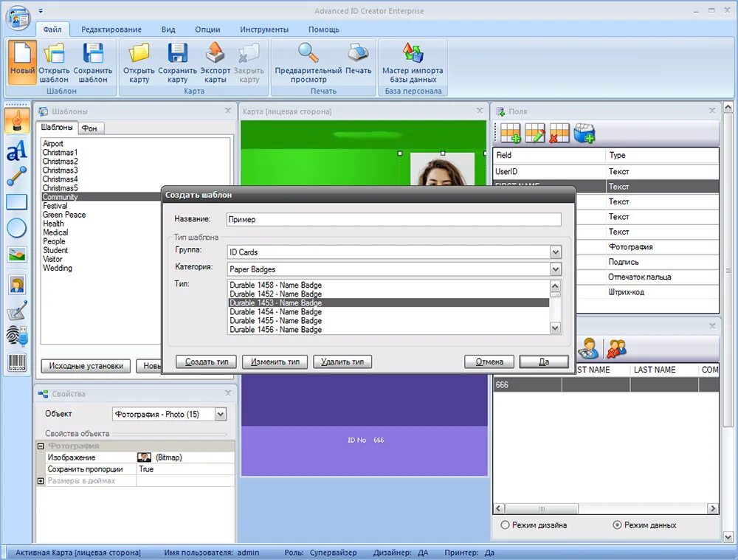Click the application orb button
The image size is (738, 560).
(18, 17)
